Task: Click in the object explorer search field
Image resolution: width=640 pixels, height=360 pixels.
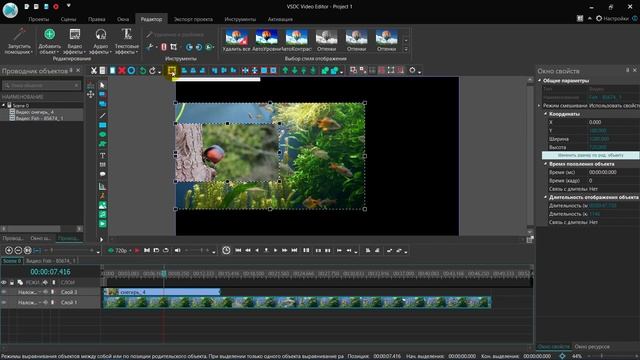Action: tap(41, 85)
